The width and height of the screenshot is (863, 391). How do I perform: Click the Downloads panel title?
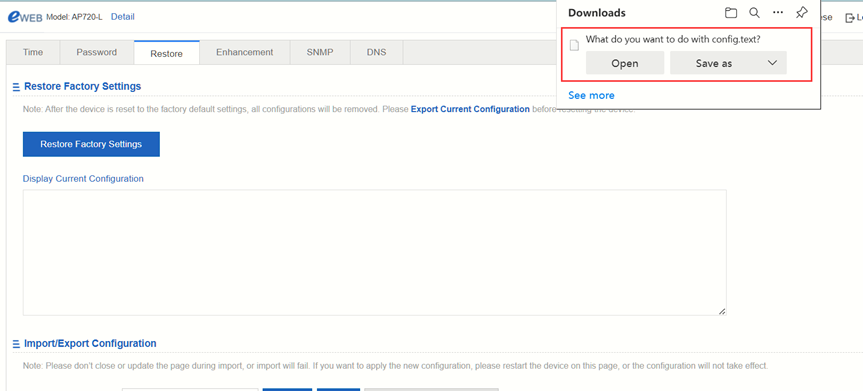coord(597,13)
